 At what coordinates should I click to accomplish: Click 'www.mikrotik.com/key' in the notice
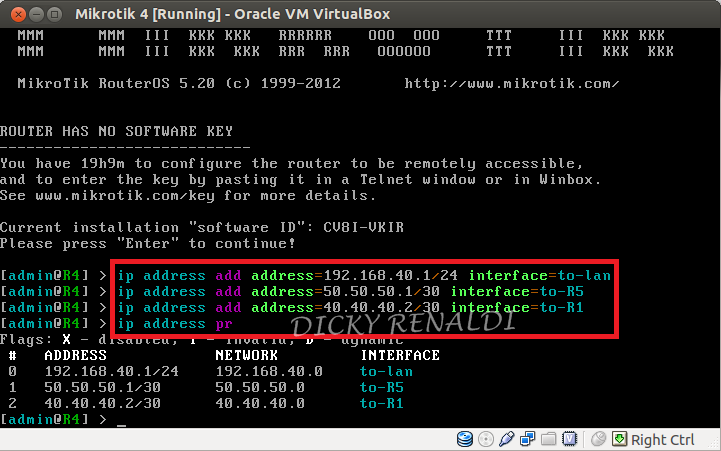pos(125,196)
